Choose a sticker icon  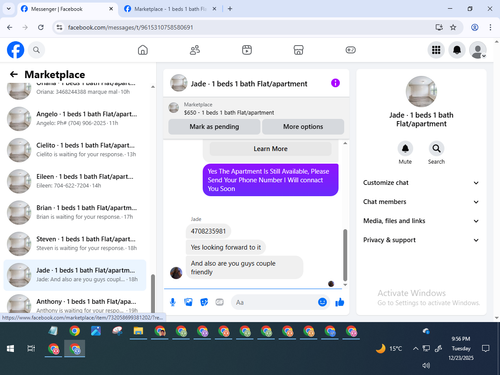204,302
